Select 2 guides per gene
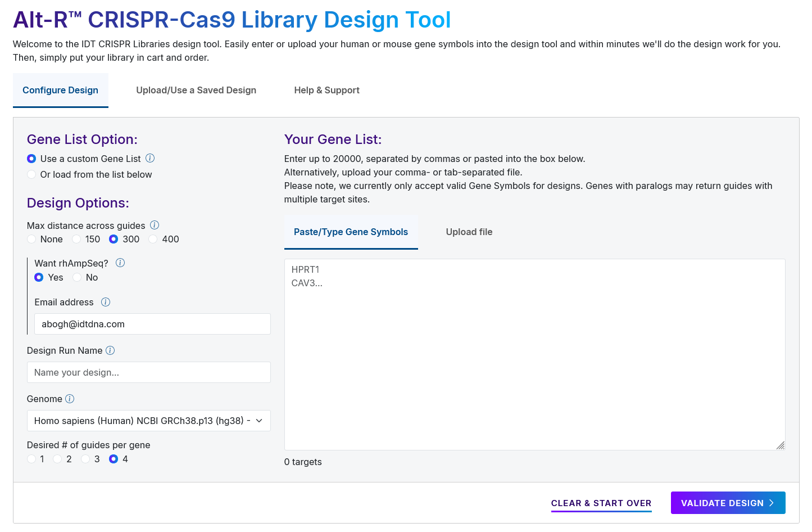Image resolution: width=812 pixels, height=532 pixels. (x=57, y=459)
